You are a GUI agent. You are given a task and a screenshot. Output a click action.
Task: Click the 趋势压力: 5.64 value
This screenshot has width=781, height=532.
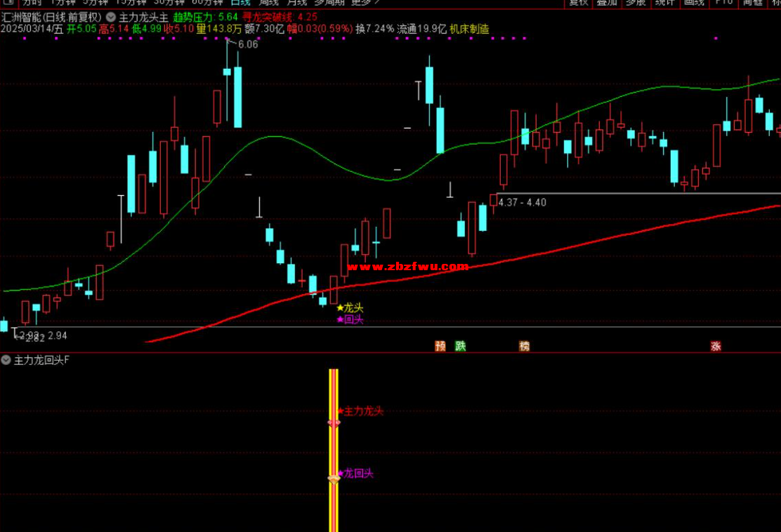(x=205, y=18)
